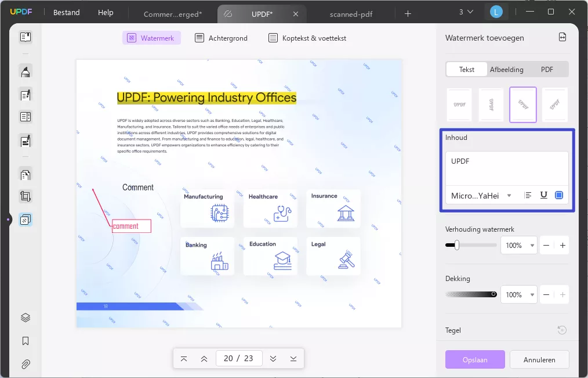Image resolution: width=588 pixels, height=378 pixels.
Task: Open the blue watermark text color swatch
Action: pyautogui.click(x=559, y=195)
